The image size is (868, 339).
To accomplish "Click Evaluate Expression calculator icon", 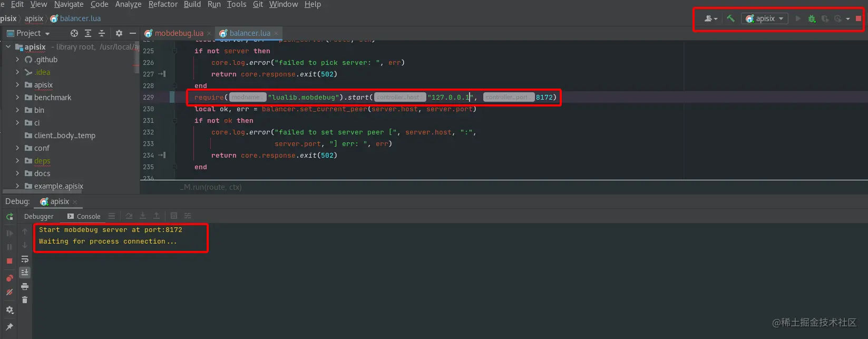I will tap(174, 216).
